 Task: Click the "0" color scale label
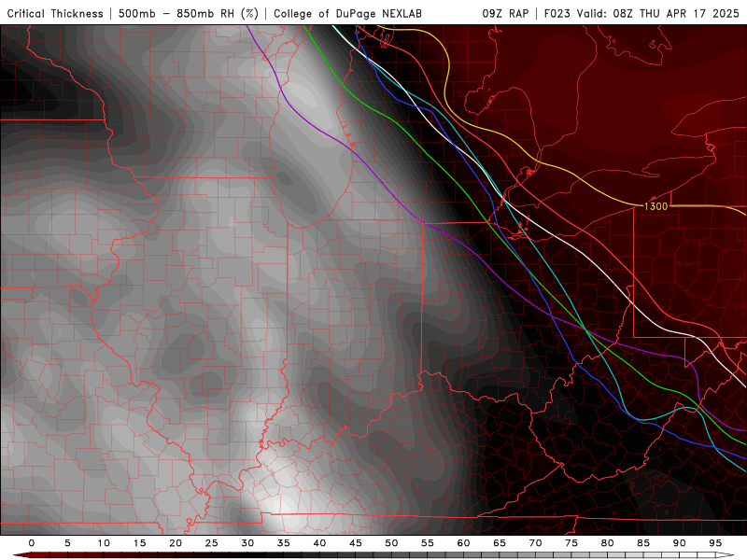(x=32, y=543)
